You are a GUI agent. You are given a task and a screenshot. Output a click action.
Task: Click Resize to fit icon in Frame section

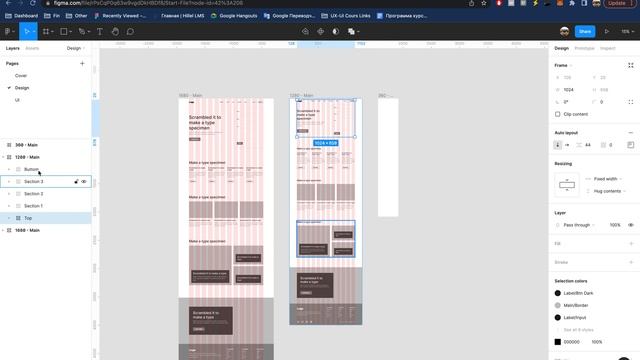[631, 65]
